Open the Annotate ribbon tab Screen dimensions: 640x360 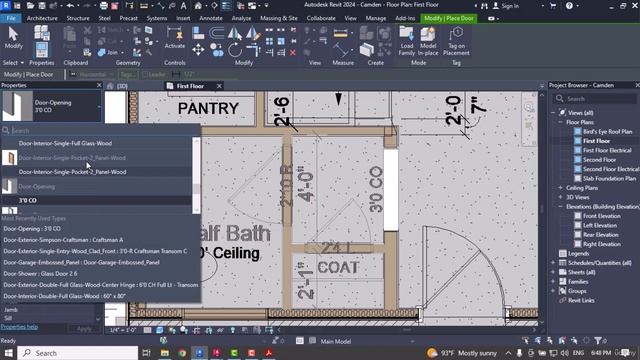click(x=211, y=18)
